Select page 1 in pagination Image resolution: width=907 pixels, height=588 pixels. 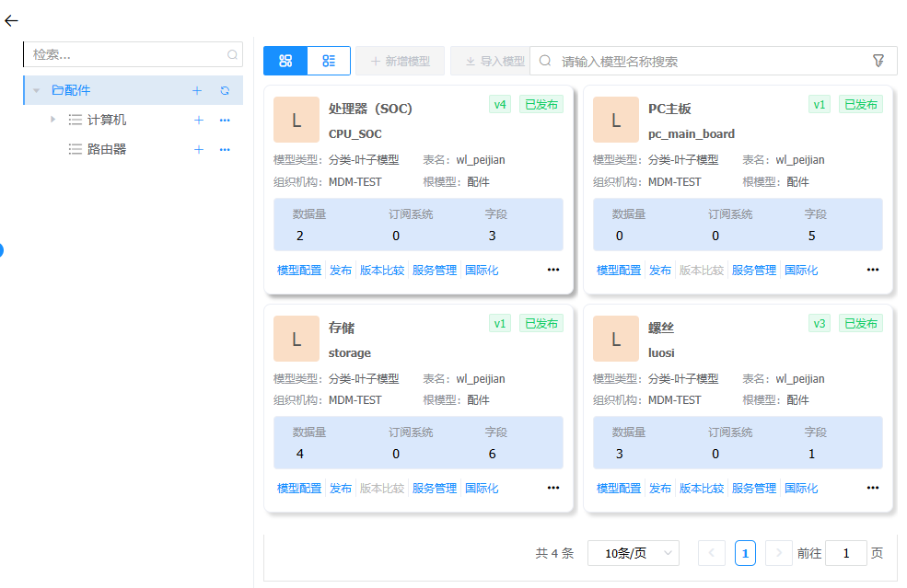(745, 553)
